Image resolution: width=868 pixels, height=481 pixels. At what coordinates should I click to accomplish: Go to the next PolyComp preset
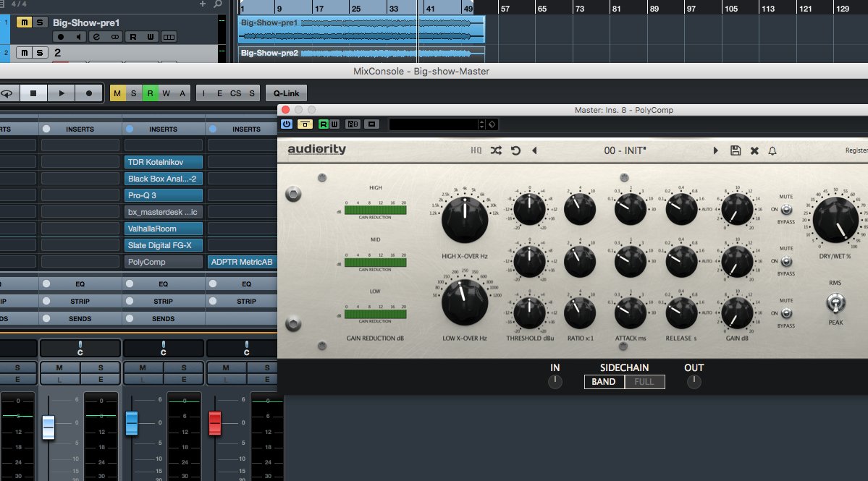pos(715,150)
